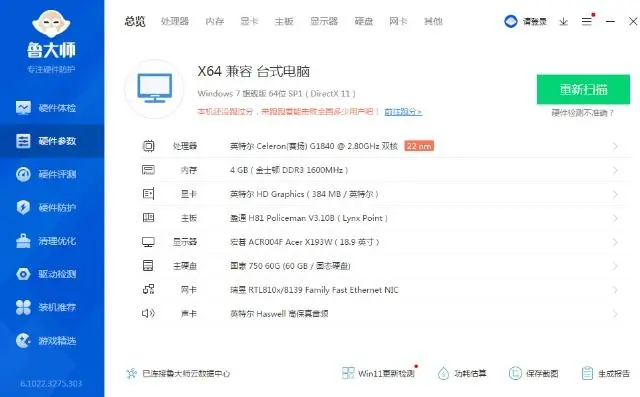Viewport: 640px width, 397px height.
Task: Click the version number 6.1022.3275.303
Action: [x=51, y=384]
